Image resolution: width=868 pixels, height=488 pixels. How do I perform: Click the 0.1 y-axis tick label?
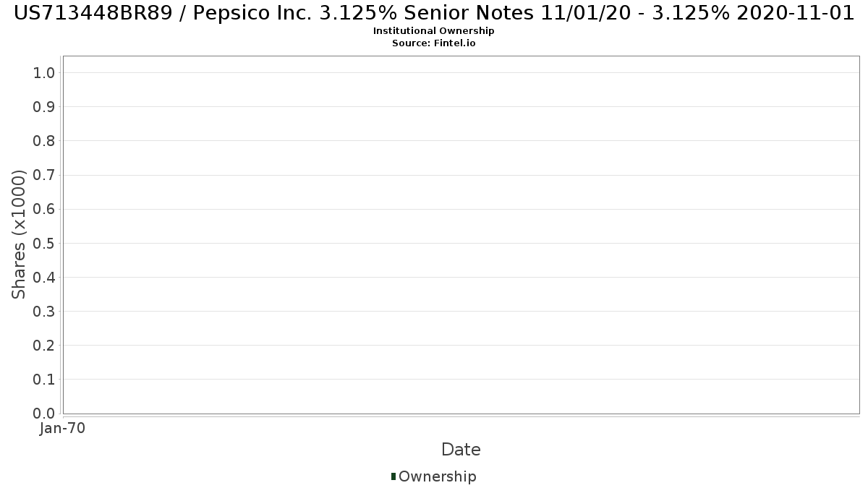point(44,379)
